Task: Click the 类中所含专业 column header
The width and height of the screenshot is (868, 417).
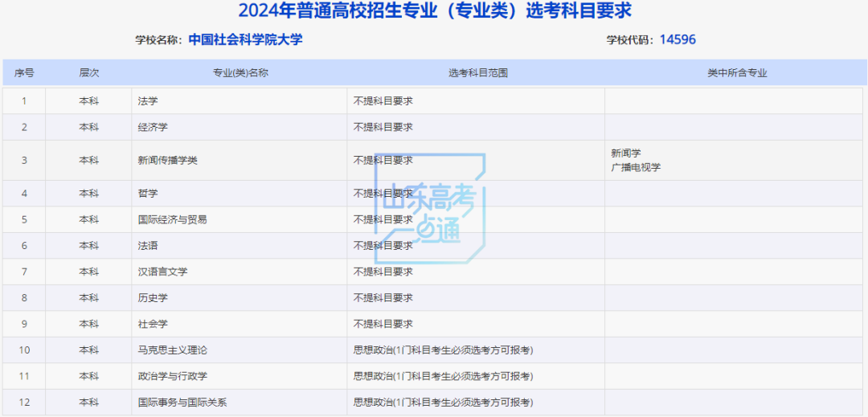Action: click(x=737, y=73)
